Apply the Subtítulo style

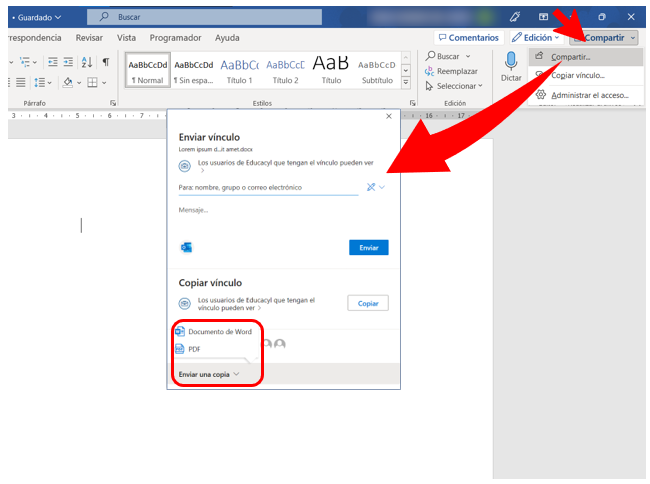pyautogui.click(x=377, y=70)
